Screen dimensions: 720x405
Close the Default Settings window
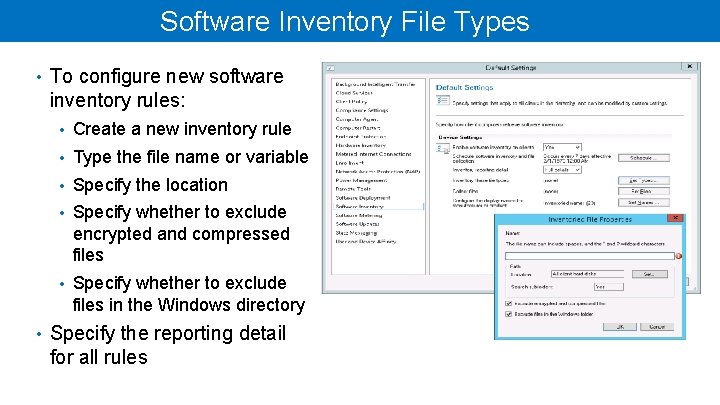pyautogui.click(x=689, y=67)
